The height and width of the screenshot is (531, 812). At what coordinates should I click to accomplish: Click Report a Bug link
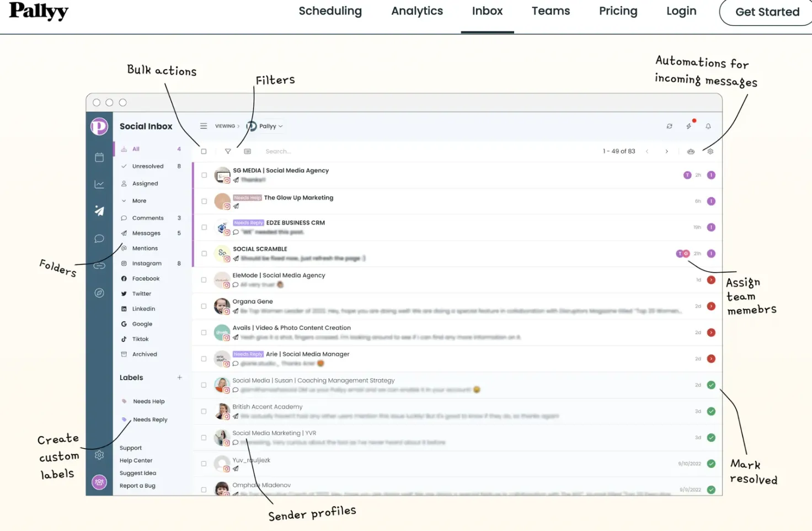click(x=137, y=486)
